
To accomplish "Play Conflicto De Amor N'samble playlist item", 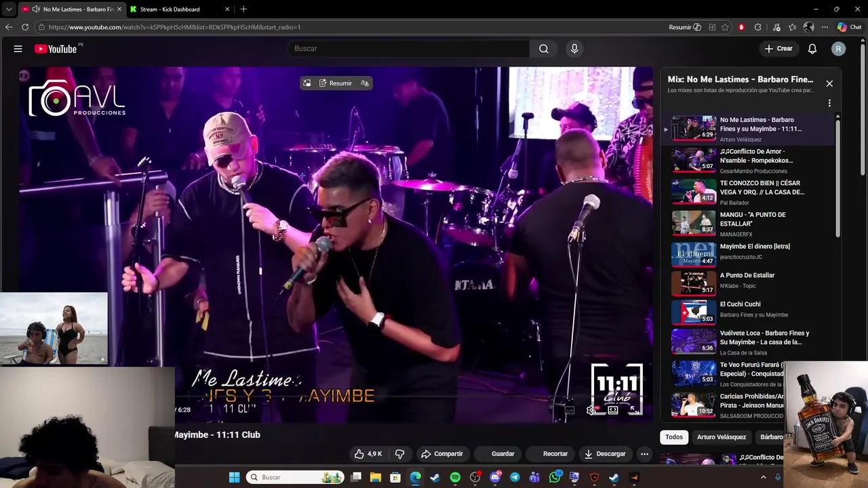I will 747,161.
